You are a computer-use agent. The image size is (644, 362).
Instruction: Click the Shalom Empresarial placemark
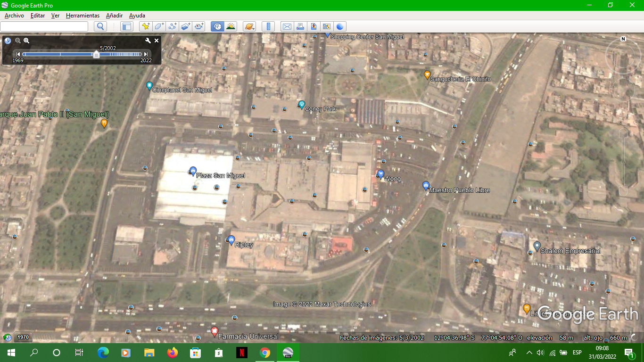tap(537, 246)
